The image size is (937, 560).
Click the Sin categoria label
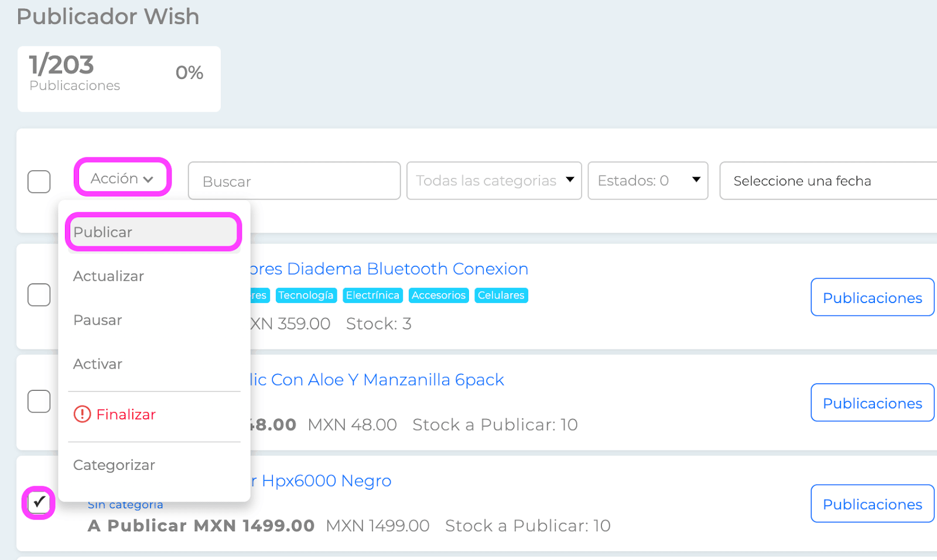(125, 505)
